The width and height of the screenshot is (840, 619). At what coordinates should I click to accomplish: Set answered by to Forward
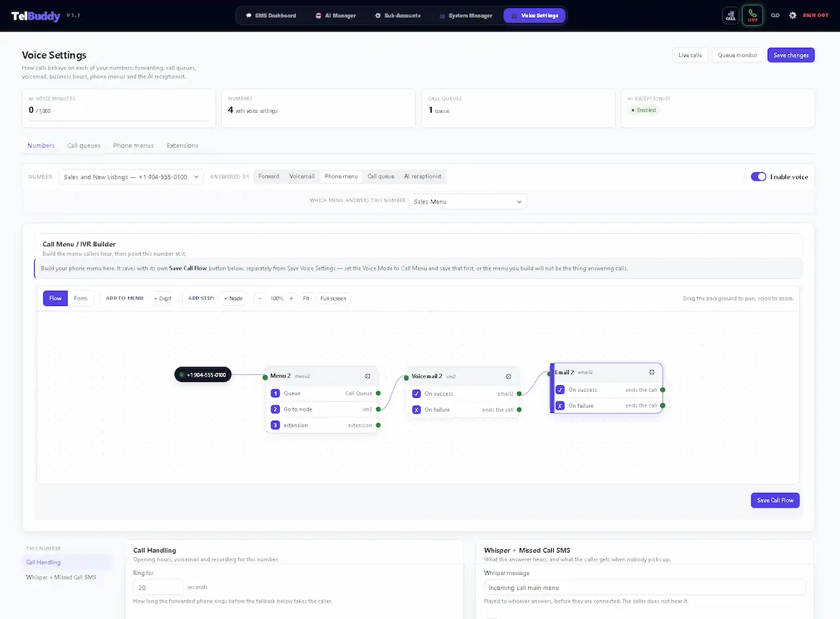click(x=269, y=177)
